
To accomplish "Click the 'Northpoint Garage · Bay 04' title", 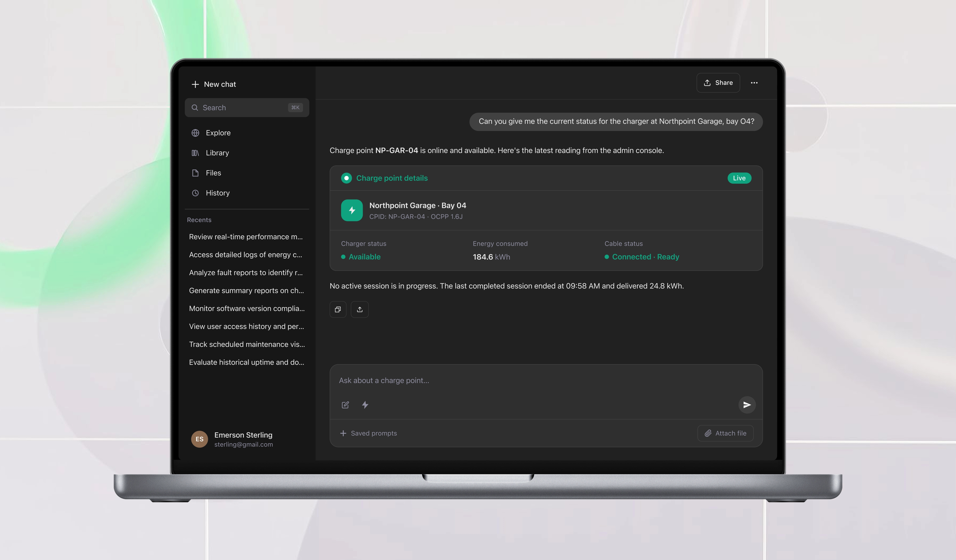I will 418,206.
